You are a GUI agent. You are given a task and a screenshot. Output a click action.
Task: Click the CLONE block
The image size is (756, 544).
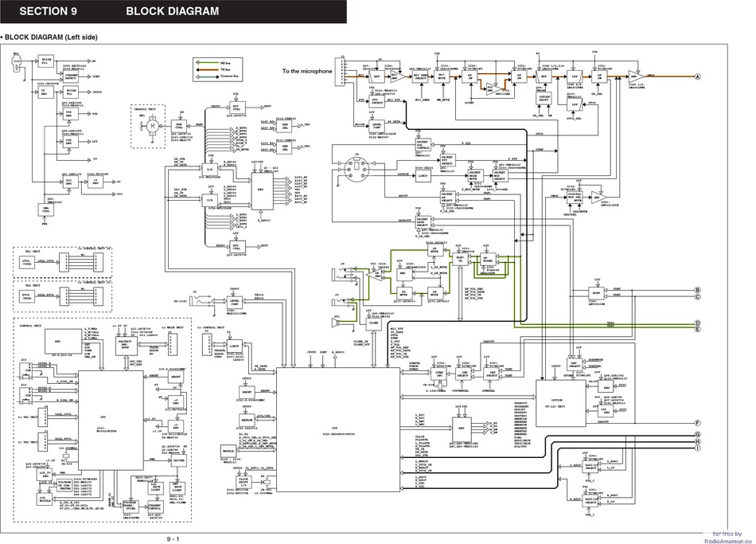coord(374,323)
